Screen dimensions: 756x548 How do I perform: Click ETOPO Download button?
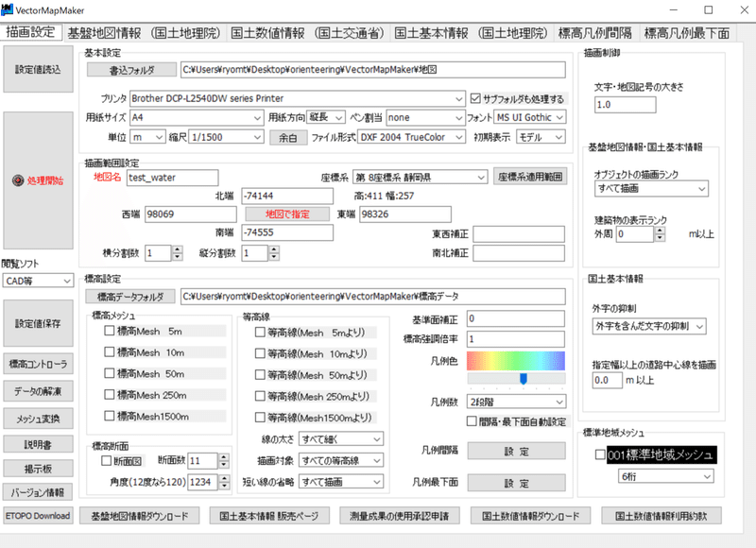click(38, 516)
